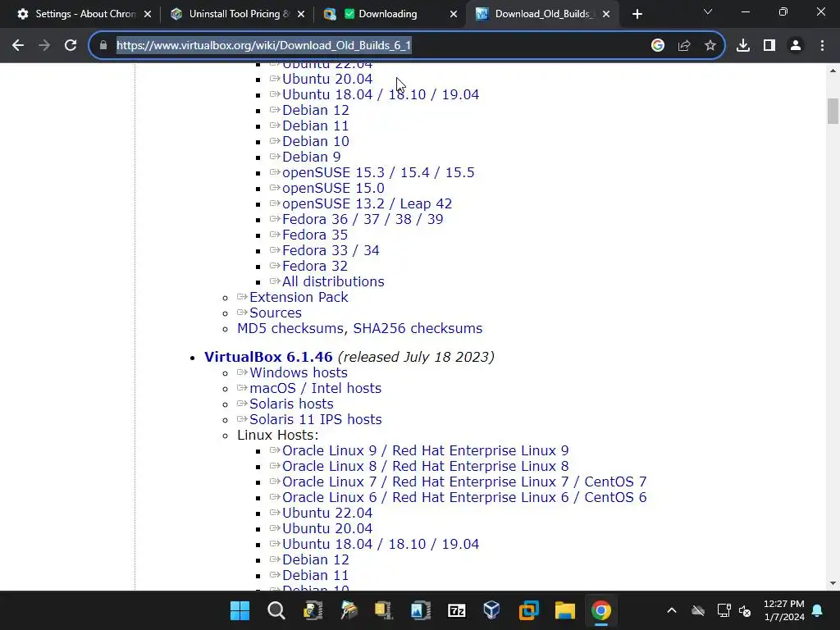Open the Fedora 32 link
This screenshot has width=840, height=630.
[315, 267]
